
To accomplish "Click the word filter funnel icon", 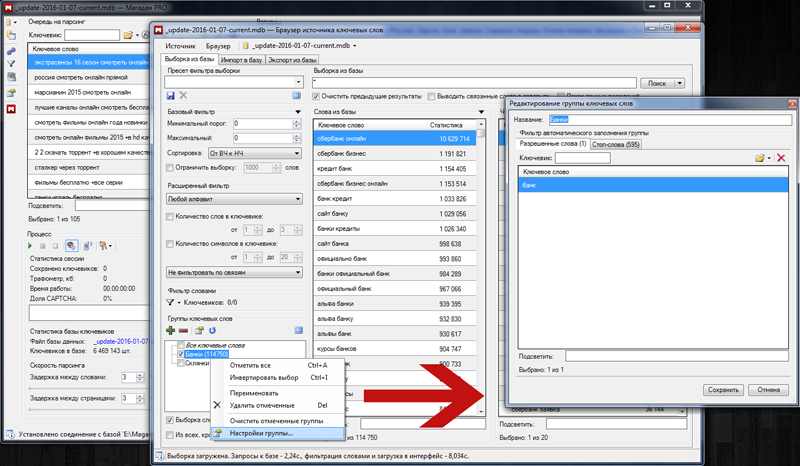I will tap(170, 301).
